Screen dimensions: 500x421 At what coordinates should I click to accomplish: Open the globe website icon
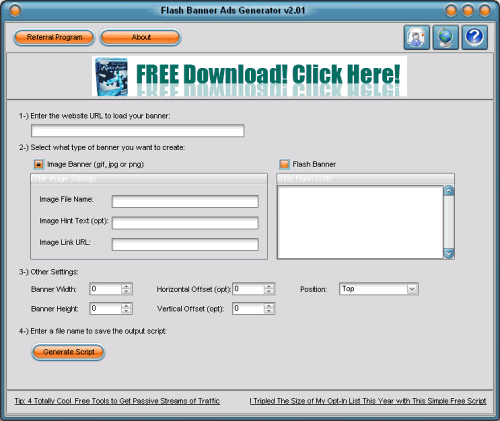[x=446, y=37]
